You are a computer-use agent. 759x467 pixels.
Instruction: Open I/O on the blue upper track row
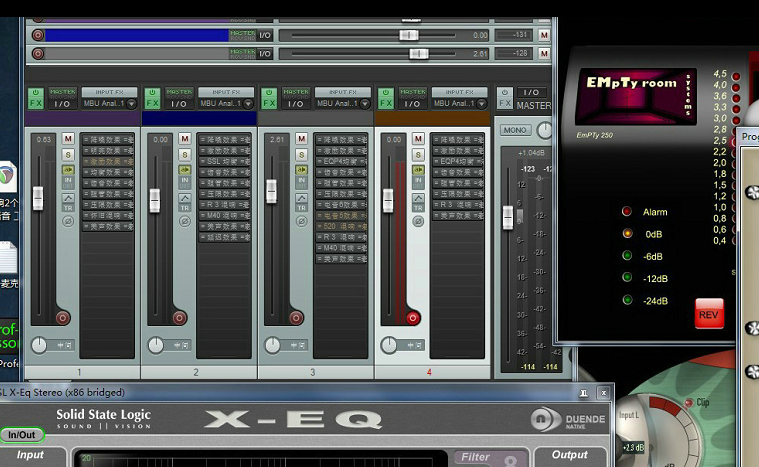(265, 35)
